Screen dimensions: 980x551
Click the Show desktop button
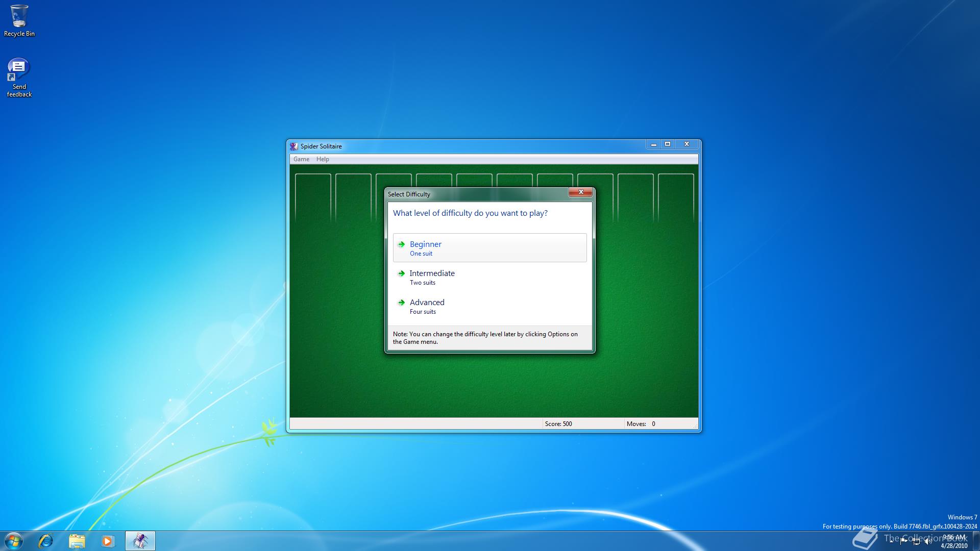976,541
